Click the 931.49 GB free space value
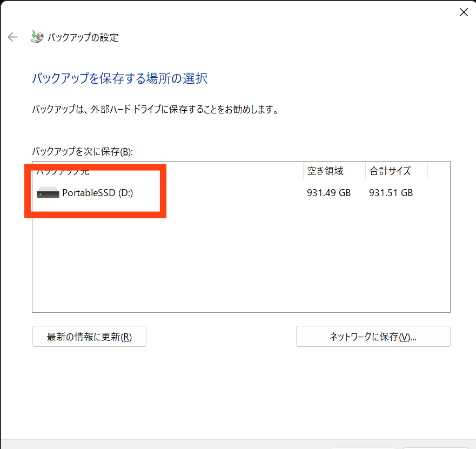The height and width of the screenshot is (449, 476). 328,193
